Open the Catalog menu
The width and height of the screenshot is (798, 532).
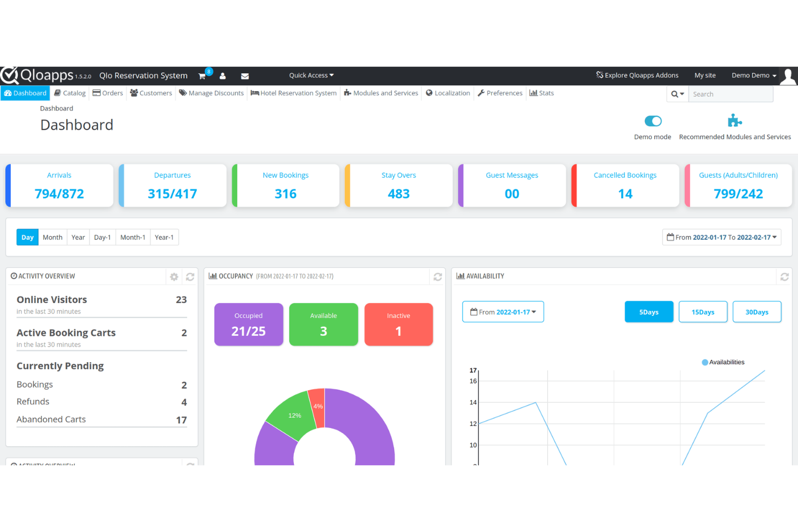[70, 93]
